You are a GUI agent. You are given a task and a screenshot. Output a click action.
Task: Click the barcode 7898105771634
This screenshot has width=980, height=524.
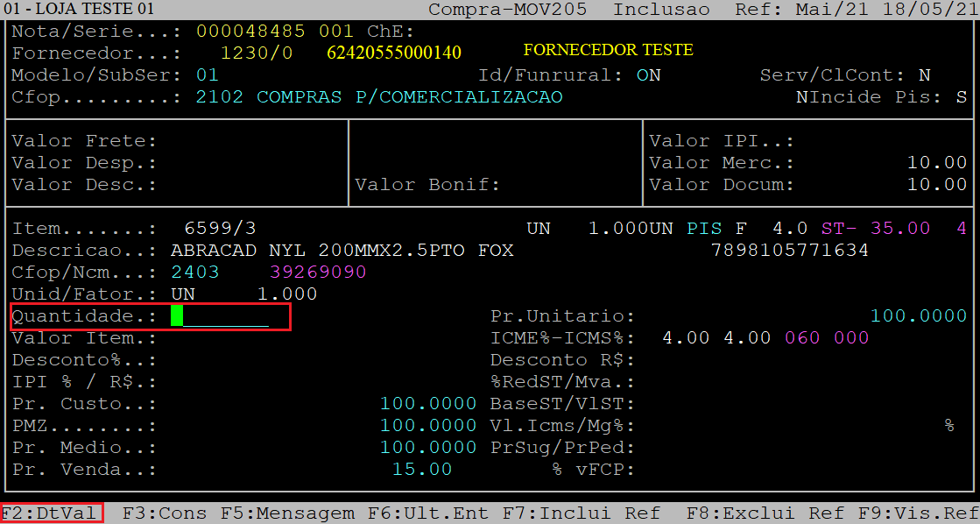(788, 251)
